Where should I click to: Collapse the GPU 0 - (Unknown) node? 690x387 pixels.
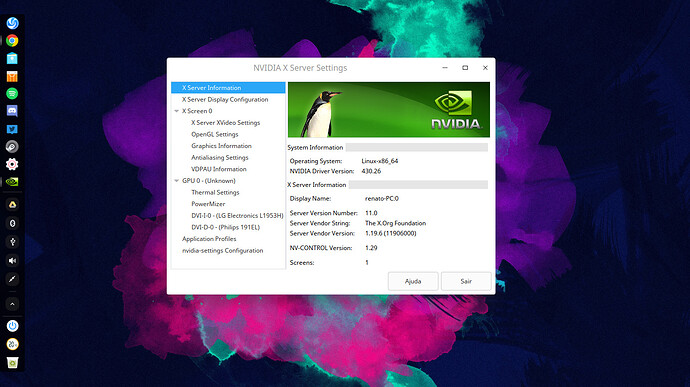[x=176, y=181]
